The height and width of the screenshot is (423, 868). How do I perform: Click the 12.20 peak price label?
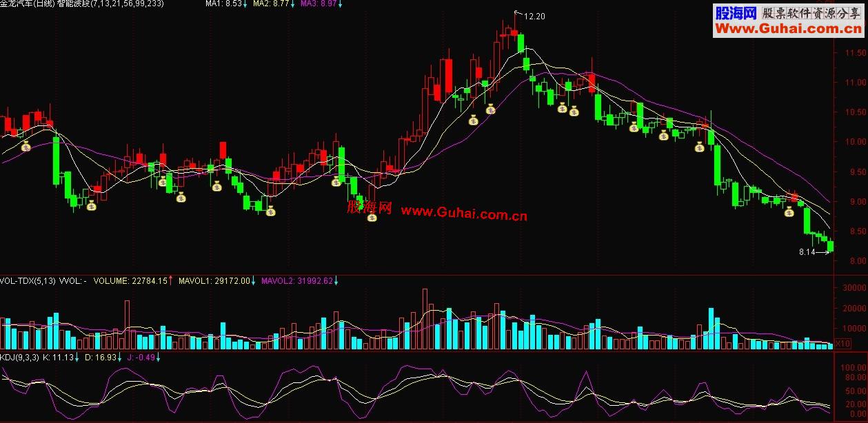[535, 17]
